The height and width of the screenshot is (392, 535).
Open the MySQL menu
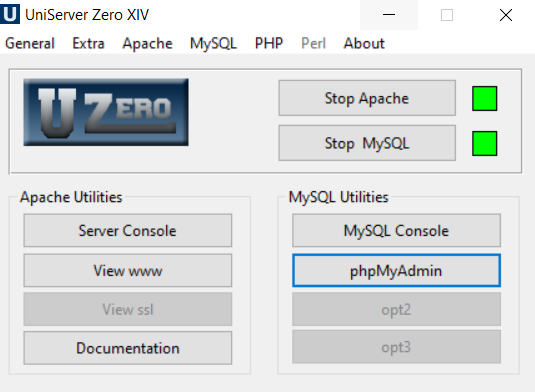[213, 43]
